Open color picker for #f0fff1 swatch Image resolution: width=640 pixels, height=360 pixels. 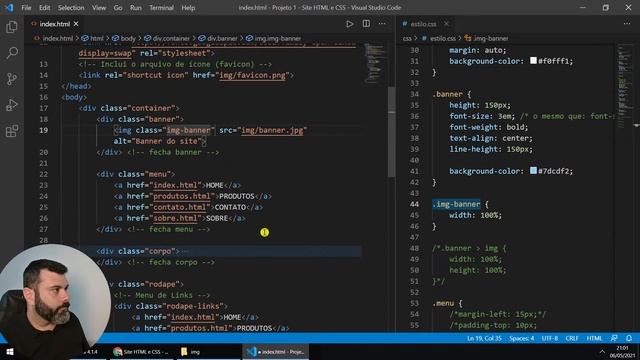click(x=533, y=60)
